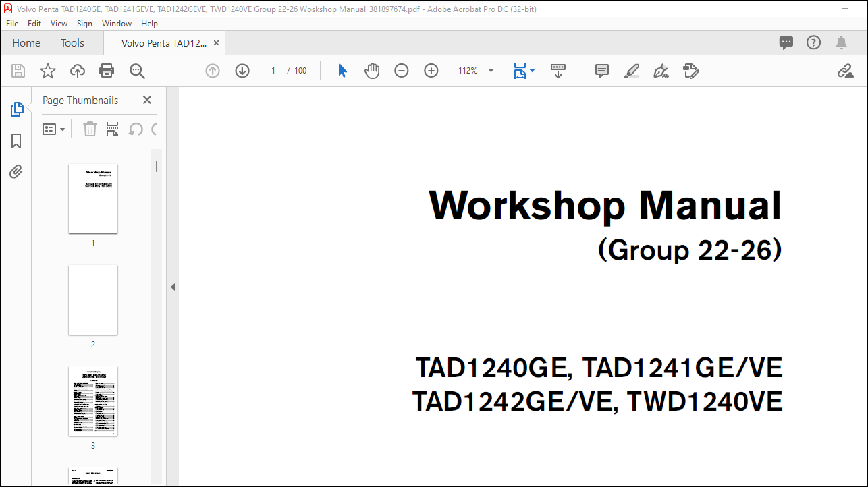
Task: Click the scrolling mode keyboard icon
Action: [558, 71]
